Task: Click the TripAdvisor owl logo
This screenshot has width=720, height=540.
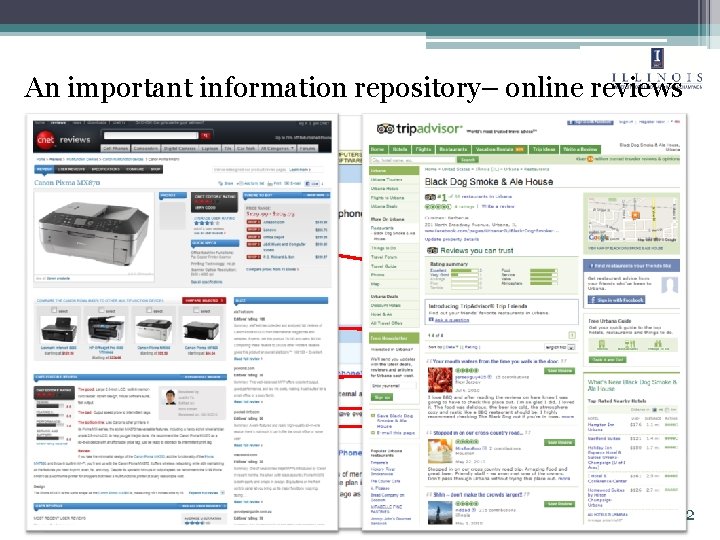Action: click(x=385, y=129)
